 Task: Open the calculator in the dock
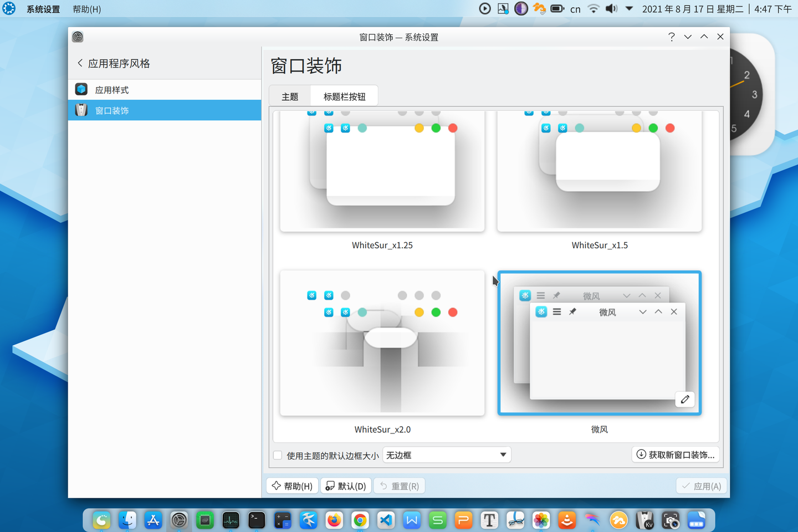coord(283,520)
